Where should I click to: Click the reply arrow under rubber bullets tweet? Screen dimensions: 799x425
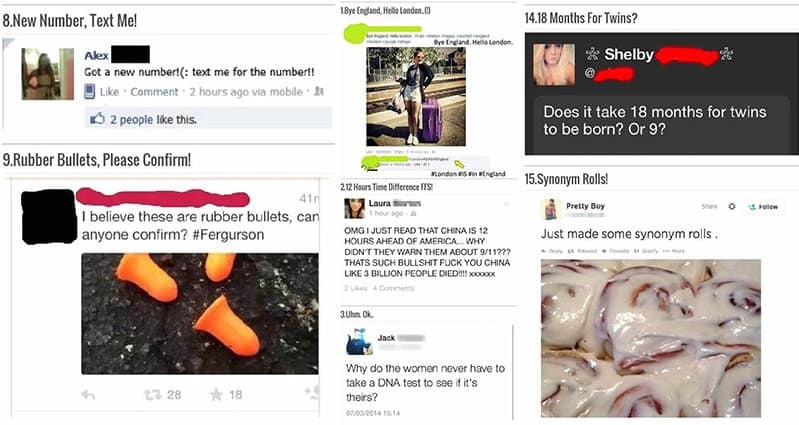88,394
